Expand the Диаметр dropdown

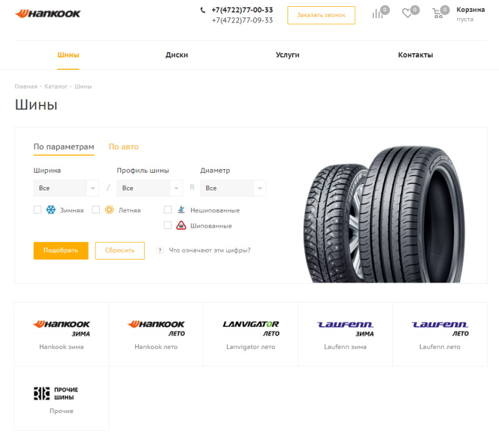click(233, 188)
